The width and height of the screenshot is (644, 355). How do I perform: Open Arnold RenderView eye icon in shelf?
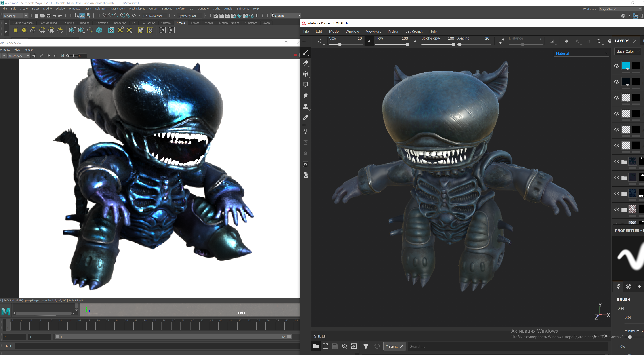click(x=162, y=30)
